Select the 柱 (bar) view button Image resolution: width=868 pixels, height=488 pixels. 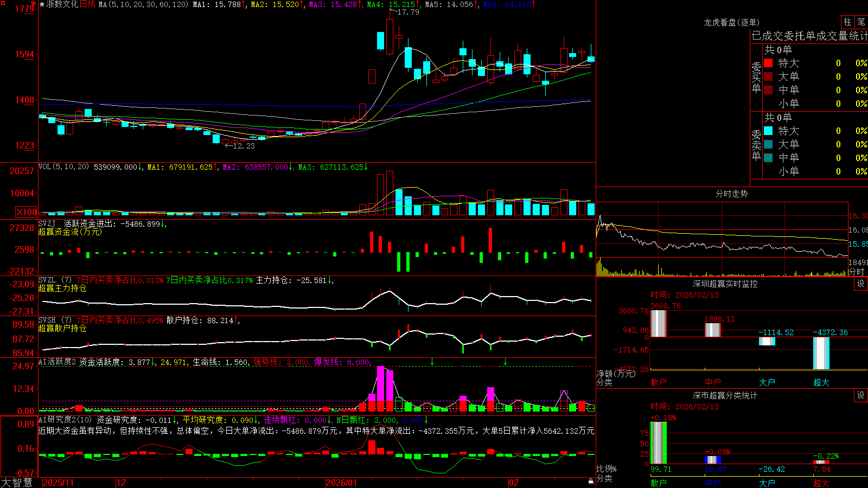click(x=847, y=22)
